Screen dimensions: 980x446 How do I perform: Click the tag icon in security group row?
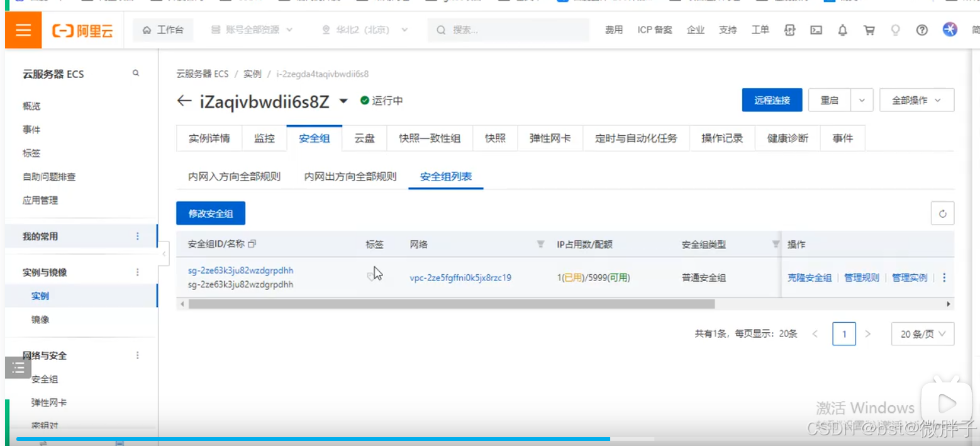coord(372,276)
